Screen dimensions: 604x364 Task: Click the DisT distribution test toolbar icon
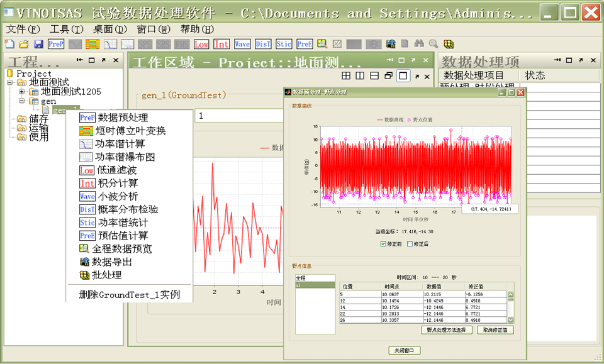[263, 44]
